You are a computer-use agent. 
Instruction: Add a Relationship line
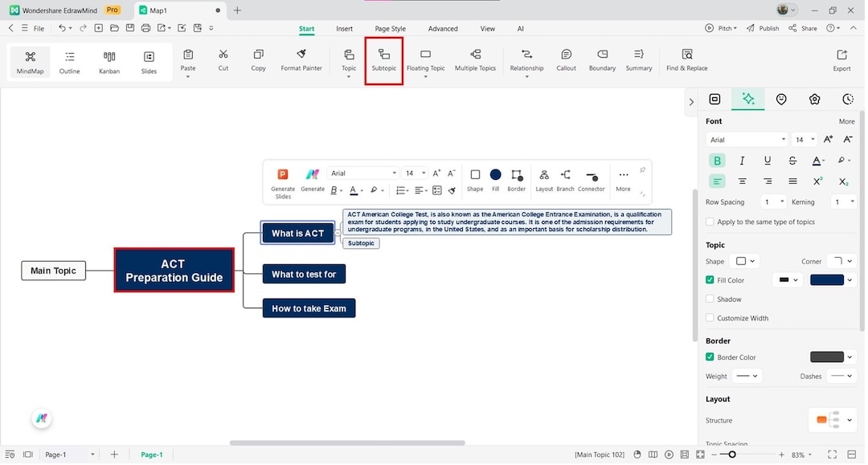click(526, 59)
